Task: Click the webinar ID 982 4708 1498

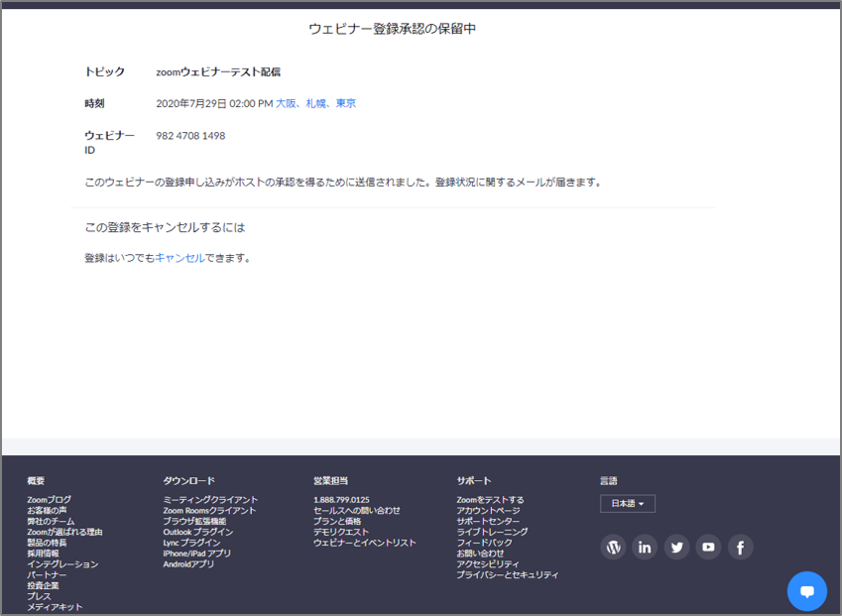Action: pyautogui.click(x=190, y=136)
